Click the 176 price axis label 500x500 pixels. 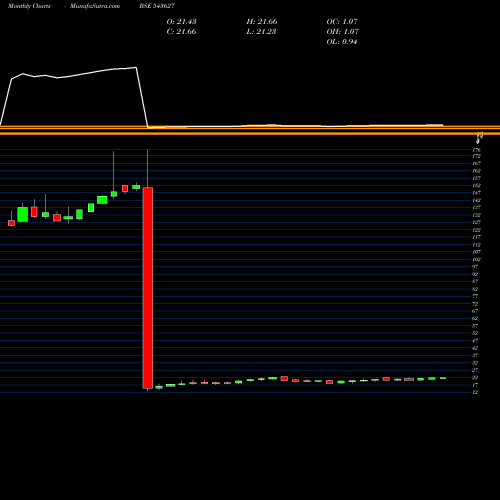477,150
